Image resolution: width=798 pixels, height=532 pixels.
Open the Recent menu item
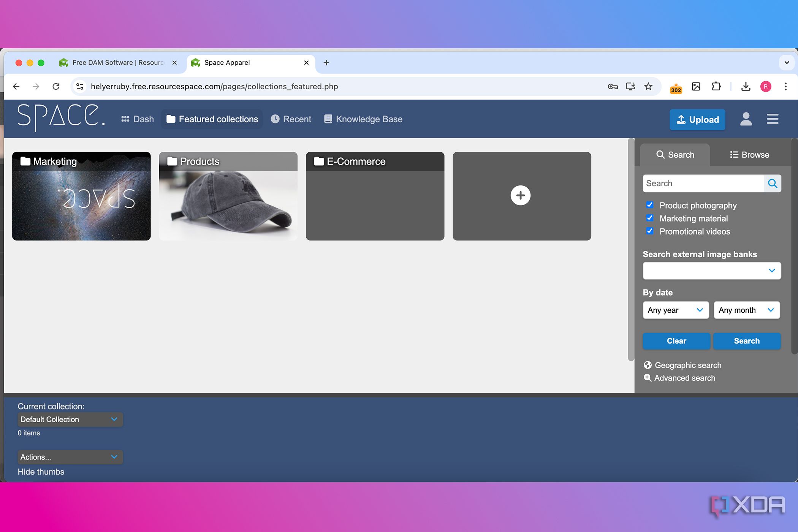coord(291,119)
